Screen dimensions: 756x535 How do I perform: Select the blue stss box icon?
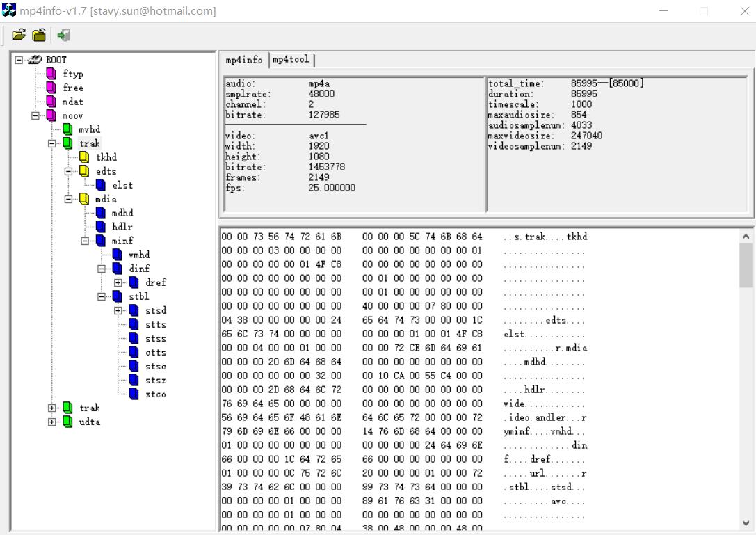(134, 339)
